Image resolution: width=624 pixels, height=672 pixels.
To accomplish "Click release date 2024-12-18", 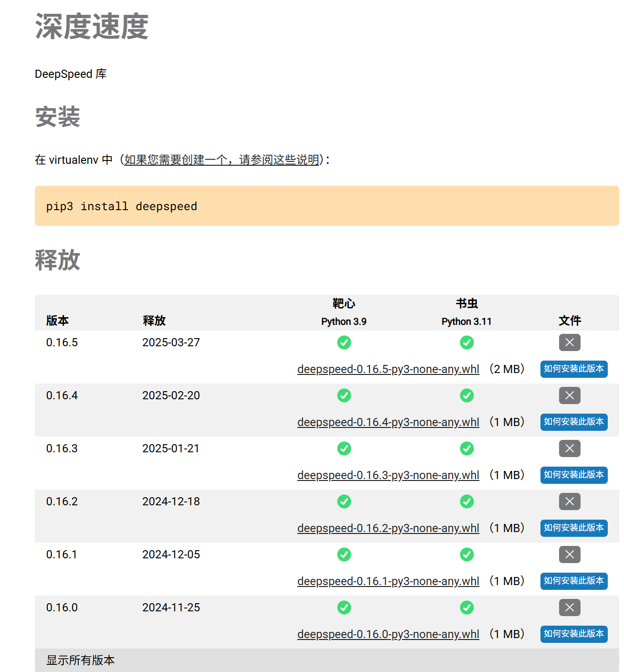I will tap(171, 501).
